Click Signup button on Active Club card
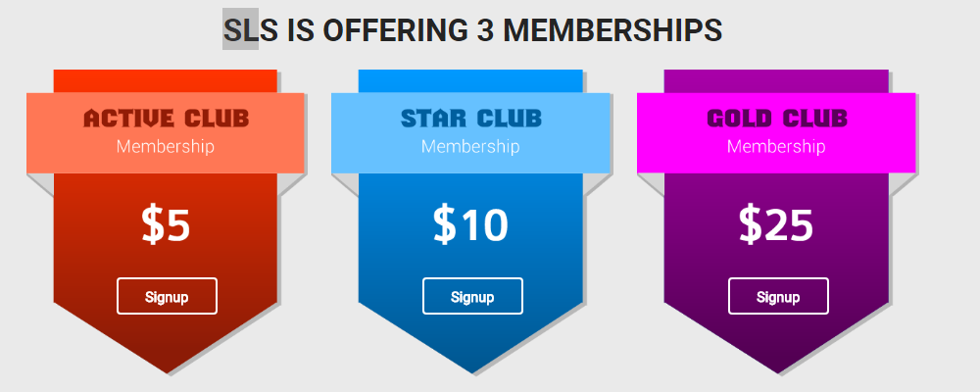 167,296
